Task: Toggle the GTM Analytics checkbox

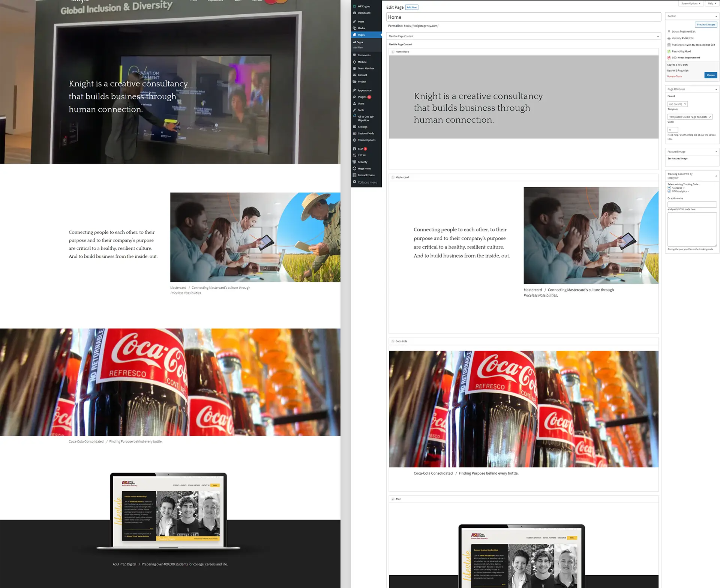Action: 669,191
